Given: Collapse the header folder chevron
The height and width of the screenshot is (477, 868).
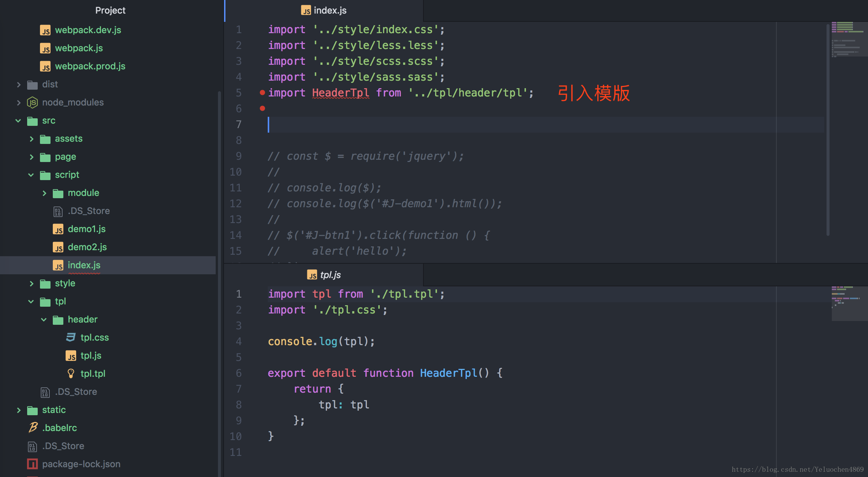Looking at the screenshot, I should click(44, 320).
